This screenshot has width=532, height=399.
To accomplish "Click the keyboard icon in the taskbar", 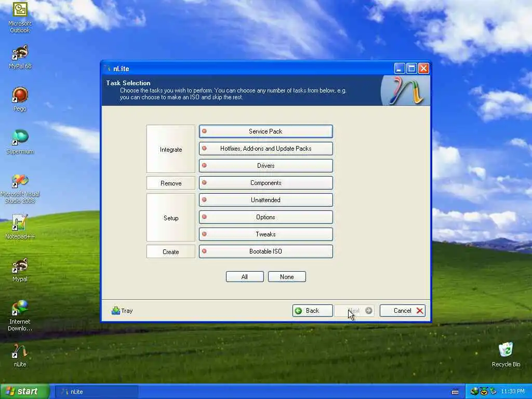I will click(x=455, y=392).
